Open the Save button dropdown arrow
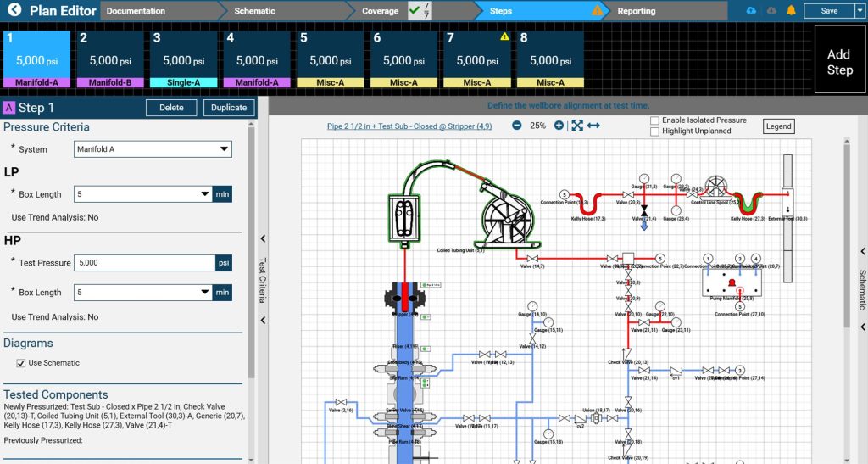 pyautogui.click(x=860, y=10)
